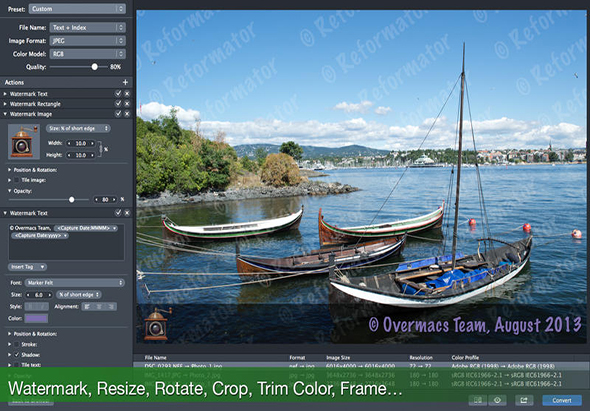Disable the Shadow checkbox
590x411 pixels.
[x=17, y=355]
